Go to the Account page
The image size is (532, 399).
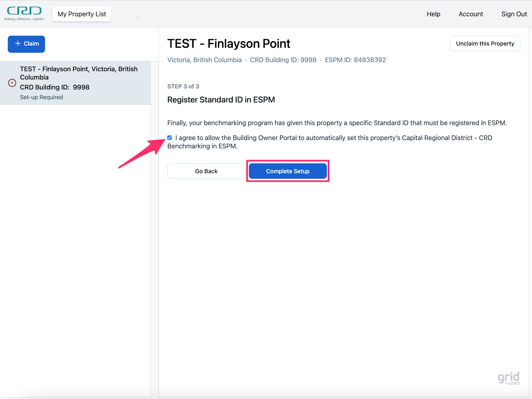pyautogui.click(x=470, y=14)
